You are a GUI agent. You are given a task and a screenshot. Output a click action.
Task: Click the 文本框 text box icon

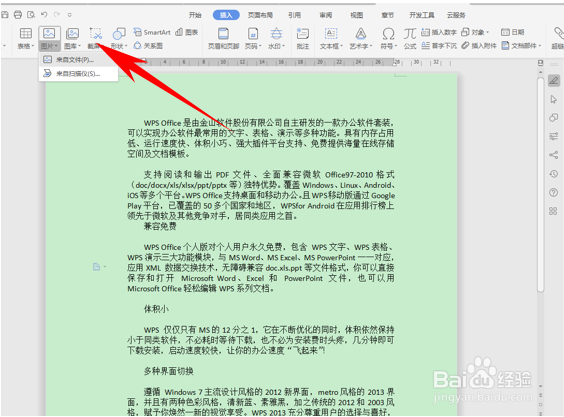pyautogui.click(x=331, y=33)
